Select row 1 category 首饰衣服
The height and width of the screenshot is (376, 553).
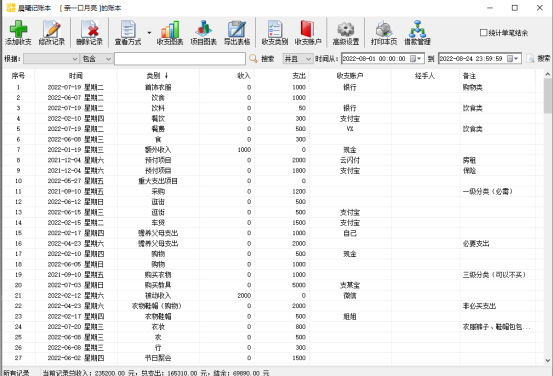click(158, 87)
